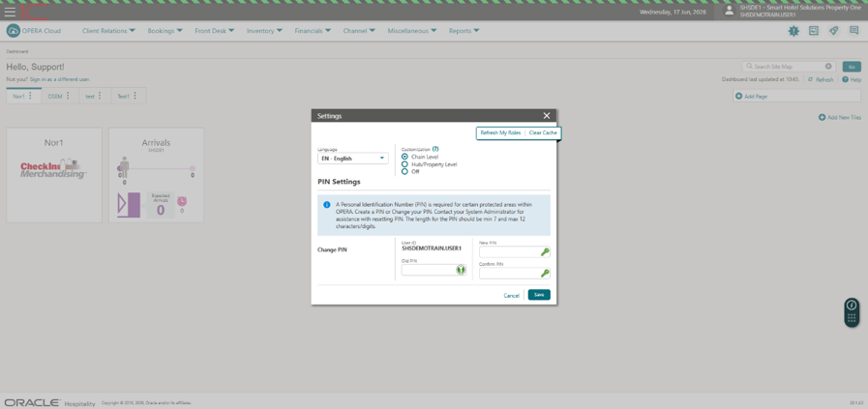Focus the Confirm PIN input field
This screenshot has height=409, width=868.
tap(510, 274)
